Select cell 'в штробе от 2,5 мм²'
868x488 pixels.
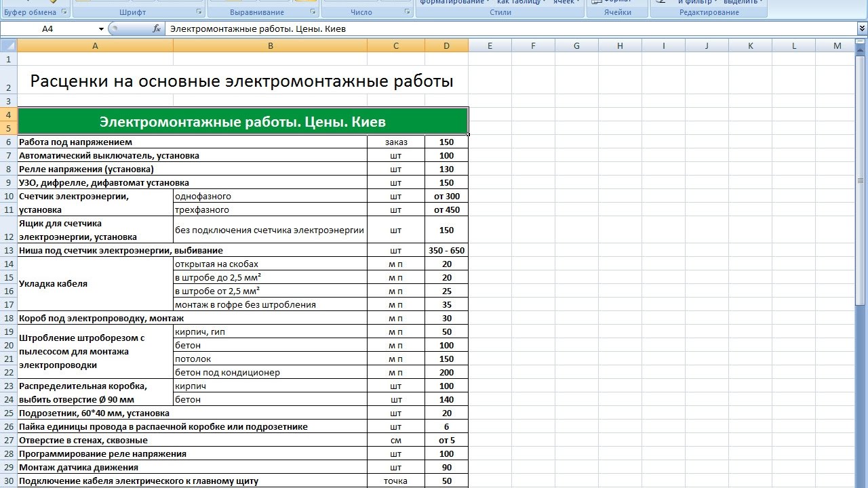270,291
